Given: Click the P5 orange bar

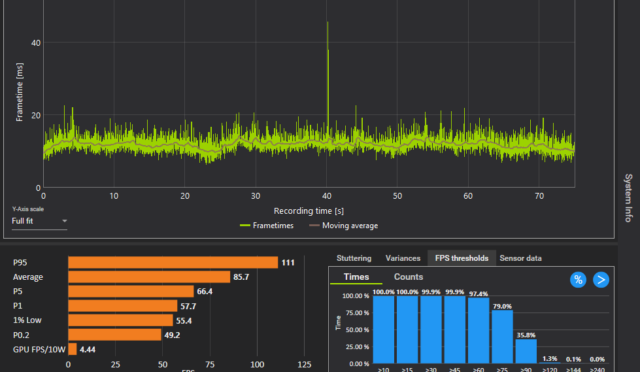Looking at the screenshot, I should click(131, 292).
